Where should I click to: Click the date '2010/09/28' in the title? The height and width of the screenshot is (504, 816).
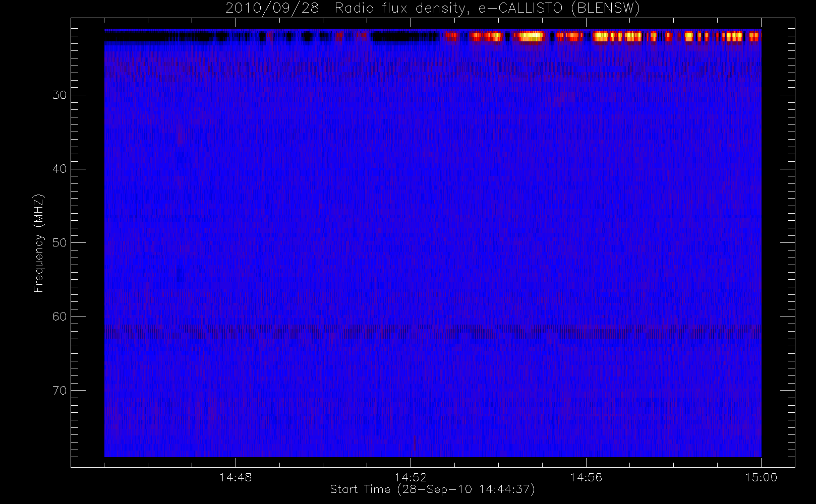(x=272, y=9)
